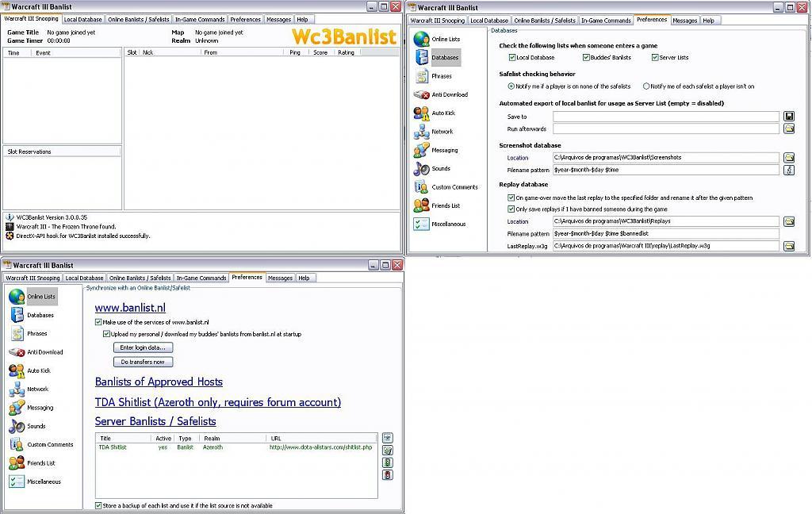Screen dimensions: 812x514
Task: Open Sounds icon in bottom window sidebar
Action: 17,426
